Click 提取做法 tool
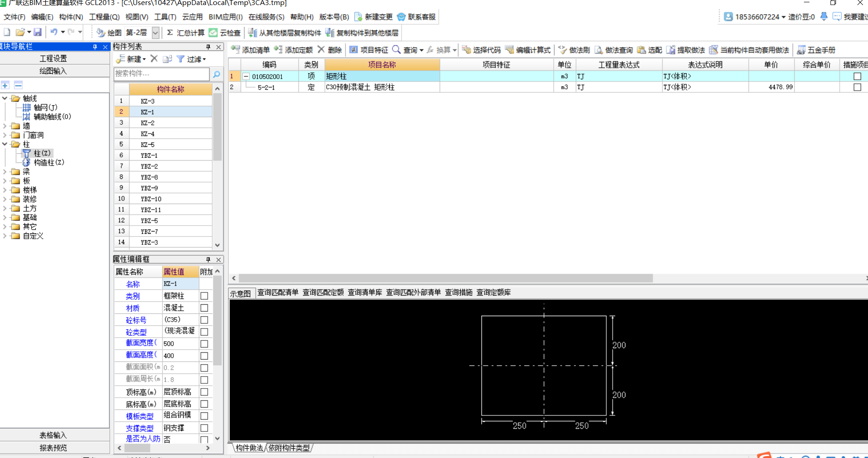 click(685, 50)
